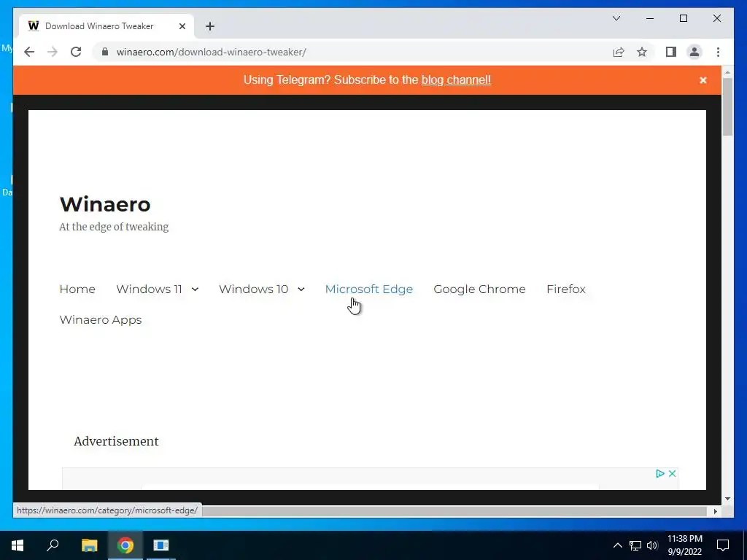Viewport: 747px width, 560px height.
Task: Maximize the Chrome window
Action: coord(683,18)
